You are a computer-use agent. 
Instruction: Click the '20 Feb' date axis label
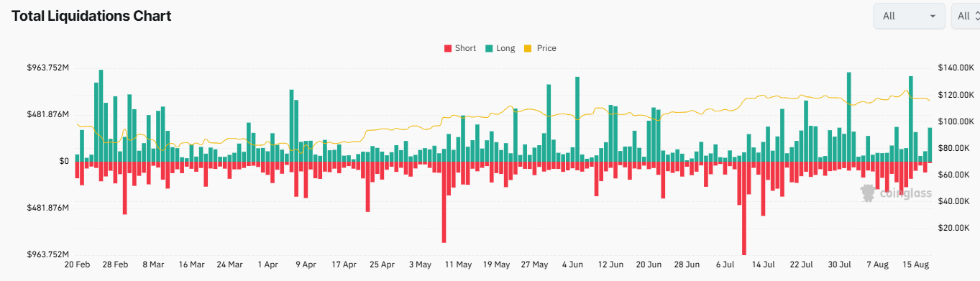(x=76, y=264)
